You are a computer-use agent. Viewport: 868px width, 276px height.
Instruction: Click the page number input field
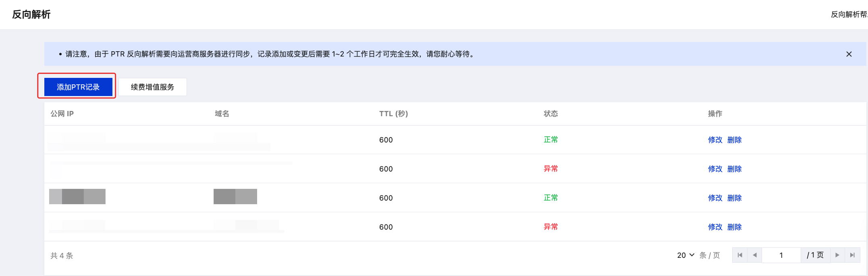point(781,255)
